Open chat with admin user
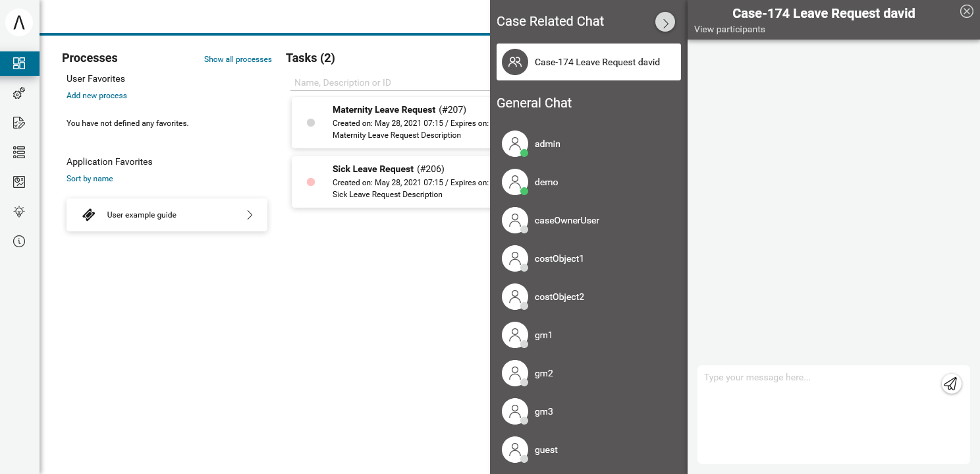Image resolution: width=980 pixels, height=474 pixels. tap(547, 144)
